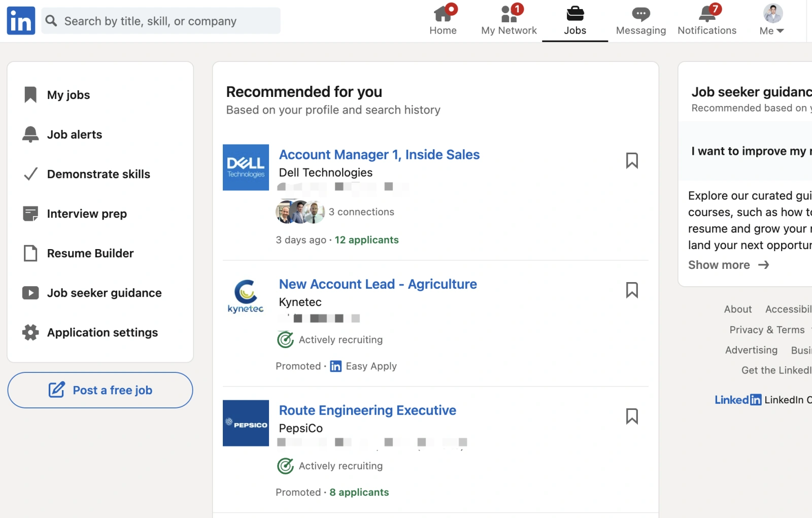
Task: Click Kynetec's Actively recruiting target icon
Action: (x=285, y=339)
